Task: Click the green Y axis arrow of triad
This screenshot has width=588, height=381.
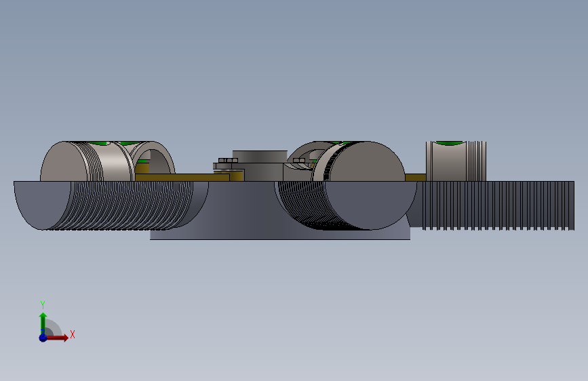Action: click(43, 323)
